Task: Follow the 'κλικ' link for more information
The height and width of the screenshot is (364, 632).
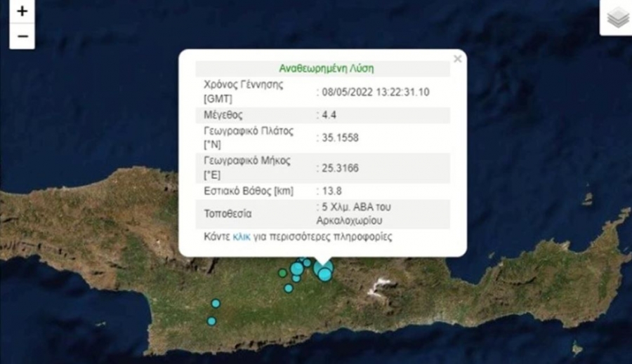Action: point(241,236)
